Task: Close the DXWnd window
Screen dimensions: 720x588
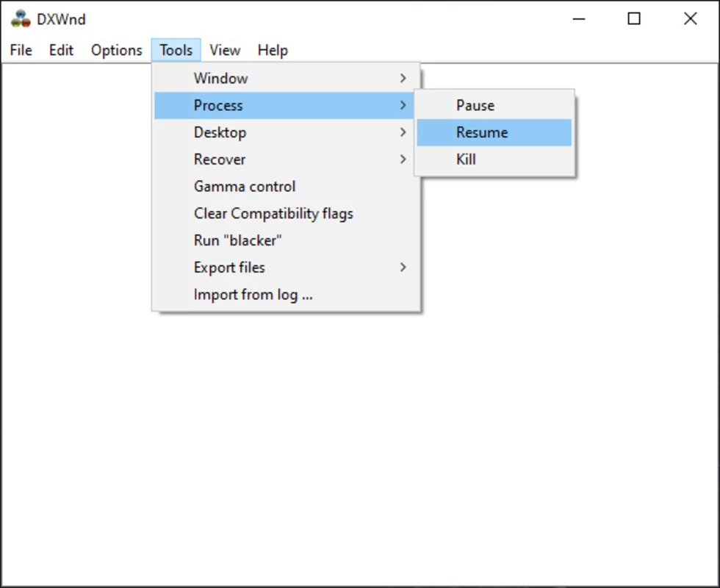Action: (690, 19)
